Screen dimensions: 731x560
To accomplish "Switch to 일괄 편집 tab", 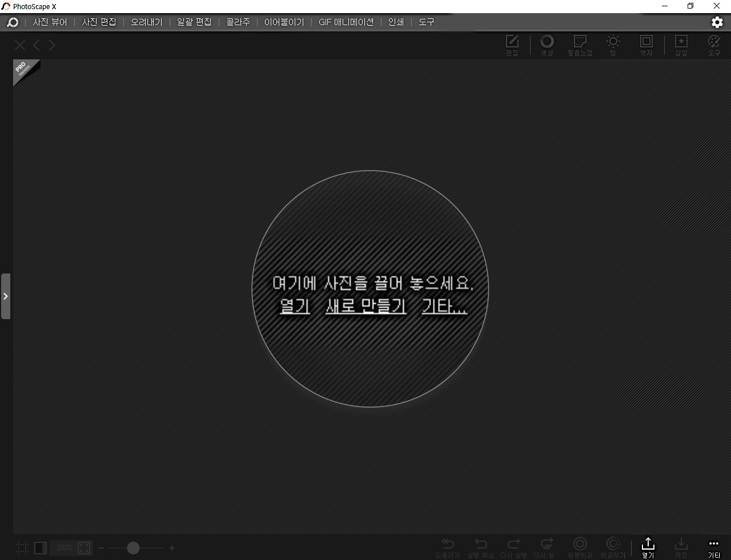I will [194, 22].
